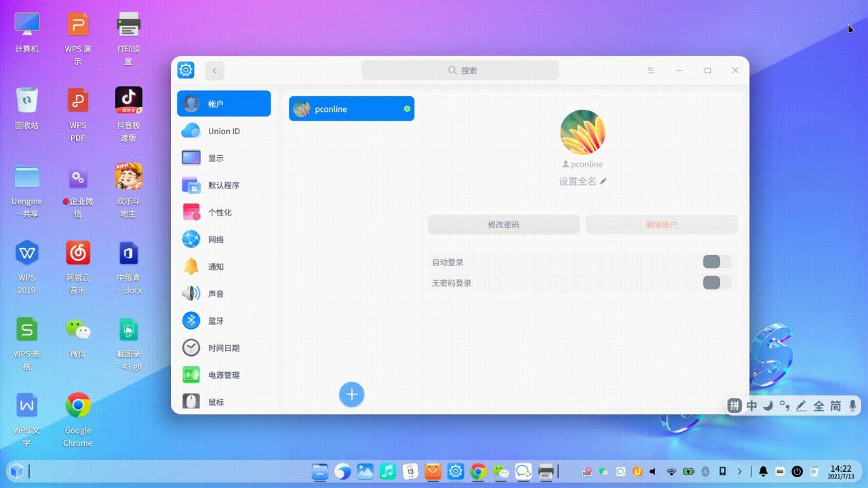Click the pencil icon beside 设置全名

pos(603,181)
